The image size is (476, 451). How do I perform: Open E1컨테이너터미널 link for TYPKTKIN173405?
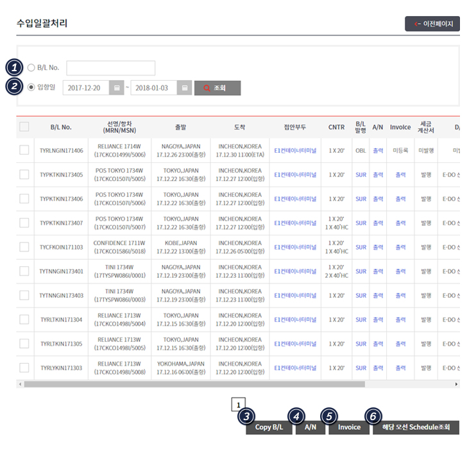295,174
